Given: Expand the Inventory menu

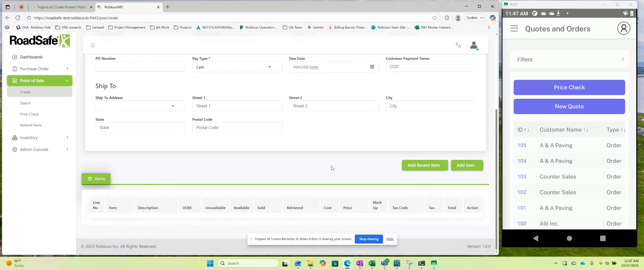Looking at the screenshot, I should pos(40,138).
